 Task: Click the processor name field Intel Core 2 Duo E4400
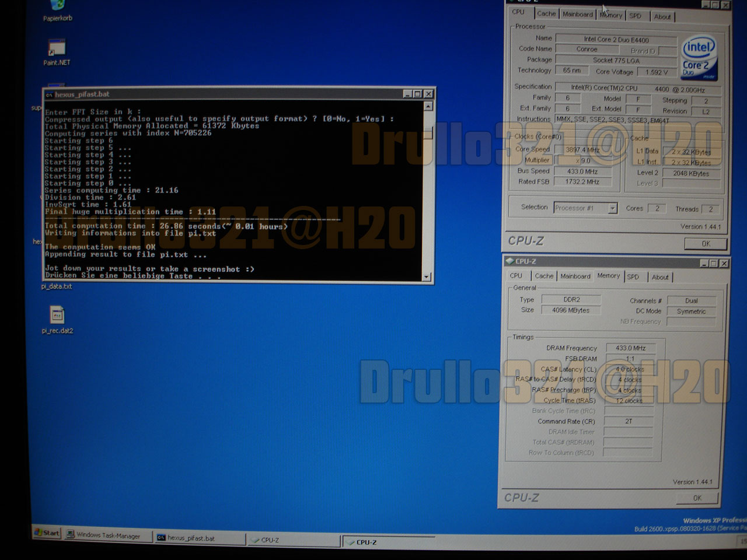616,40
